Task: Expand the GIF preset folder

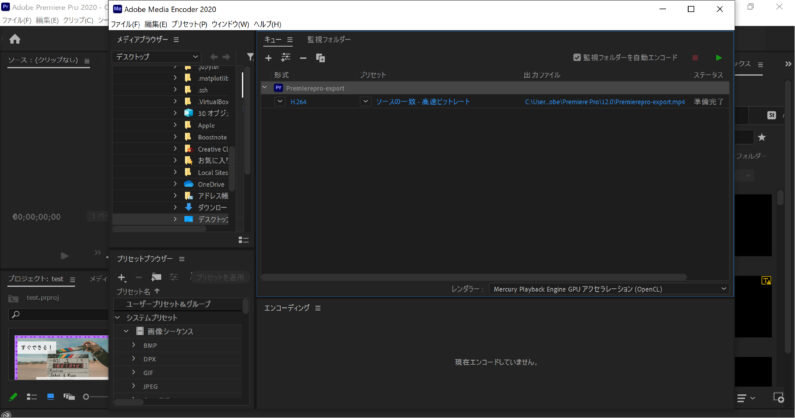Action: point(134,372)
